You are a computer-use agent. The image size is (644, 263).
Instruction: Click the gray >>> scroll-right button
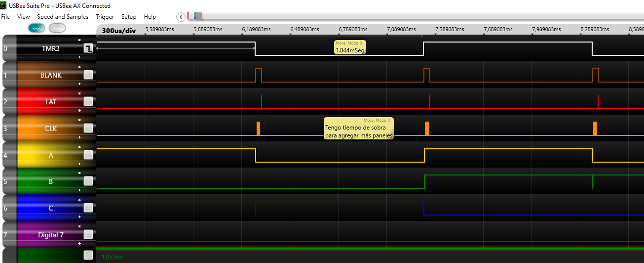coord(57,28)
